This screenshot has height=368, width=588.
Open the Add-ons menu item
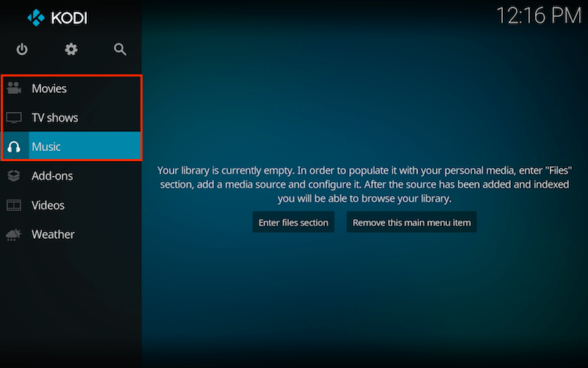coord(71,176)
